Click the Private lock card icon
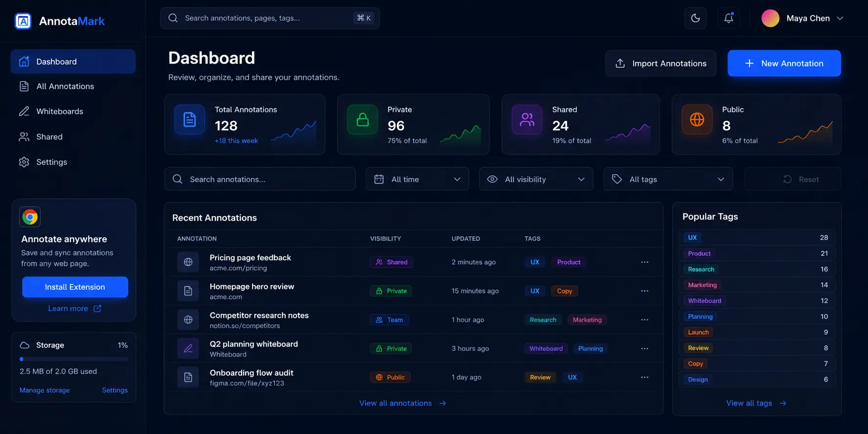 pos(363,119)
